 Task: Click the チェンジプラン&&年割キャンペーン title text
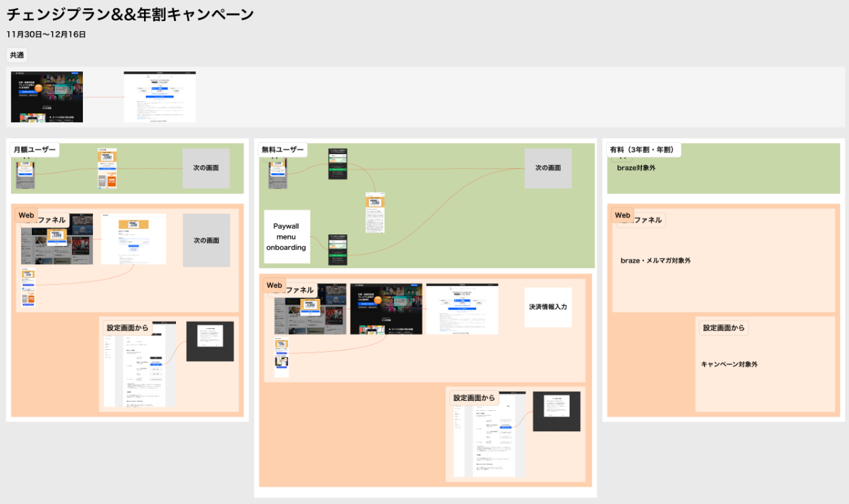(130, 14)
